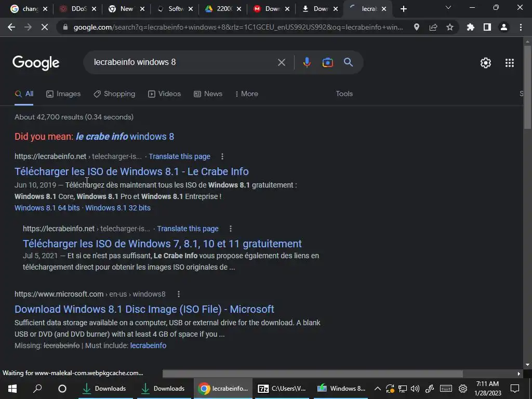Open the Windows 8 taskbar window
Screen dimensions: 532x399
pos(341,389)
